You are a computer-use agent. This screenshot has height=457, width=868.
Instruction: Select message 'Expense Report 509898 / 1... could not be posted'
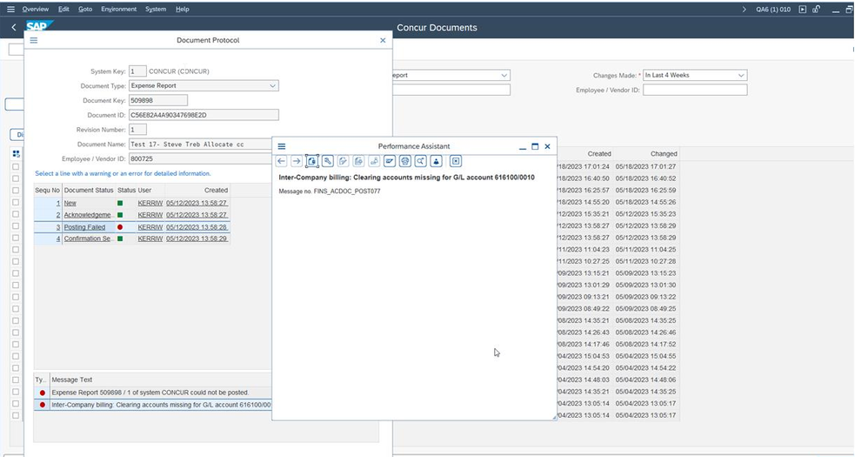[x=152, y=393]
